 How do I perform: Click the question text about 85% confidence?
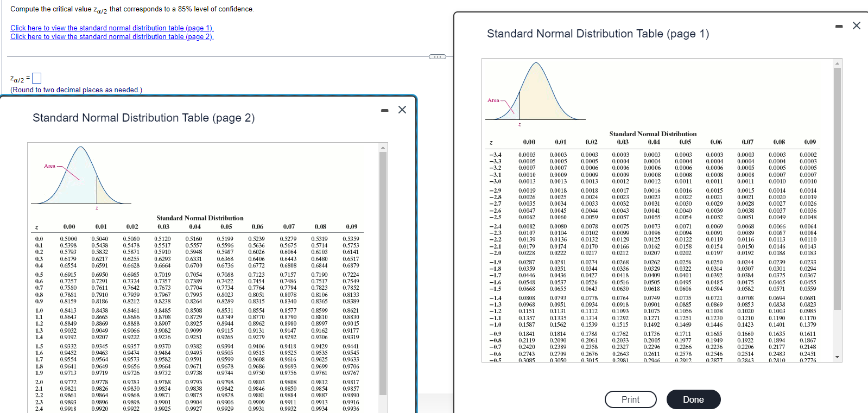(132, 9)
